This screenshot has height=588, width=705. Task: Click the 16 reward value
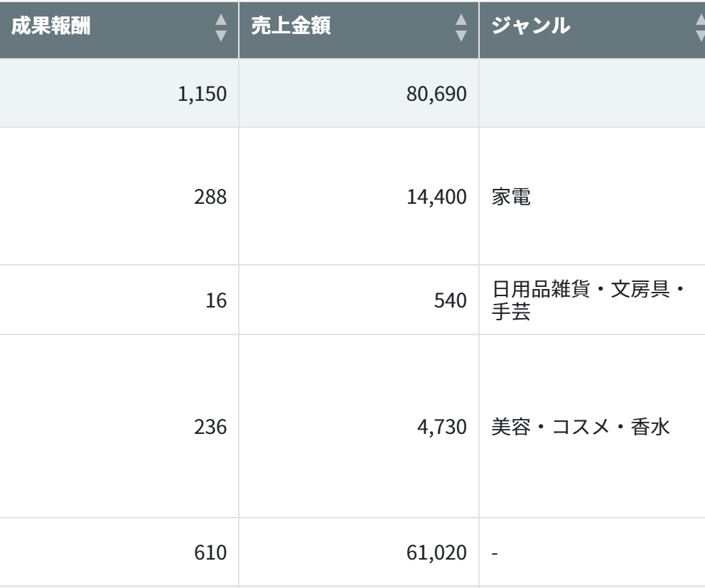(216, 300)
